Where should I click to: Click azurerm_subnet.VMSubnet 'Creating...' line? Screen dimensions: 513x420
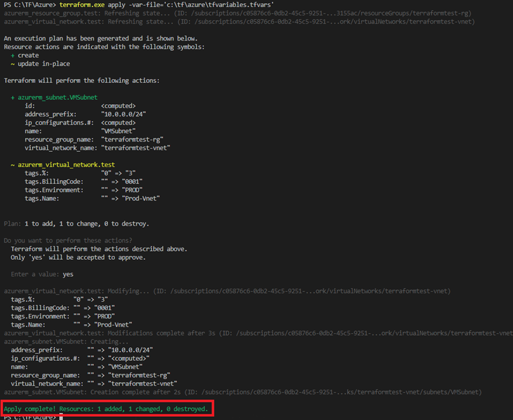coord(66,342)
